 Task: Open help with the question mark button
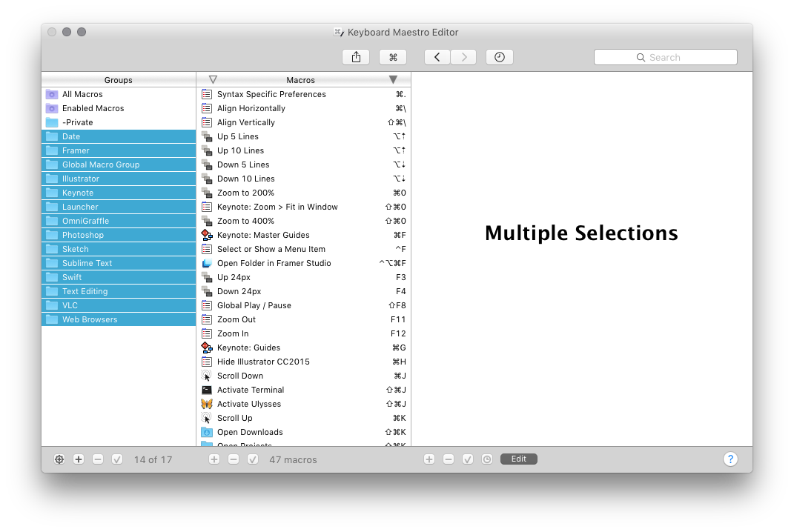pyautogui.click(x=730, y=459)
